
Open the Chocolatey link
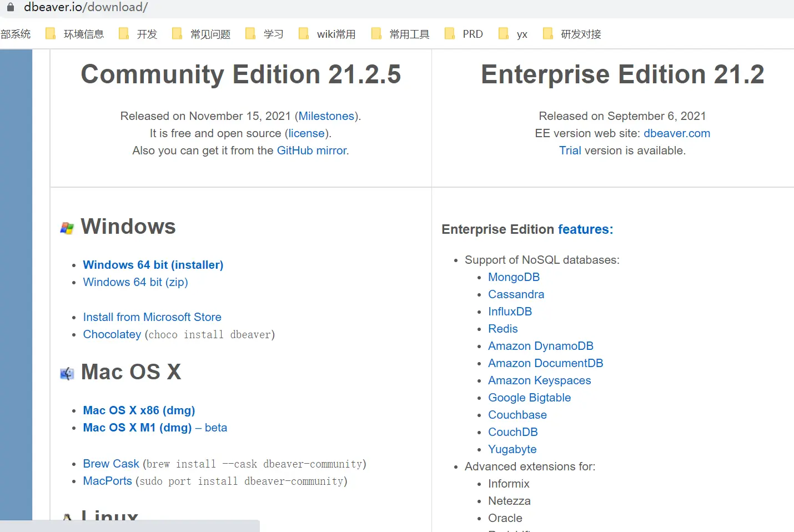coord(112,334)
